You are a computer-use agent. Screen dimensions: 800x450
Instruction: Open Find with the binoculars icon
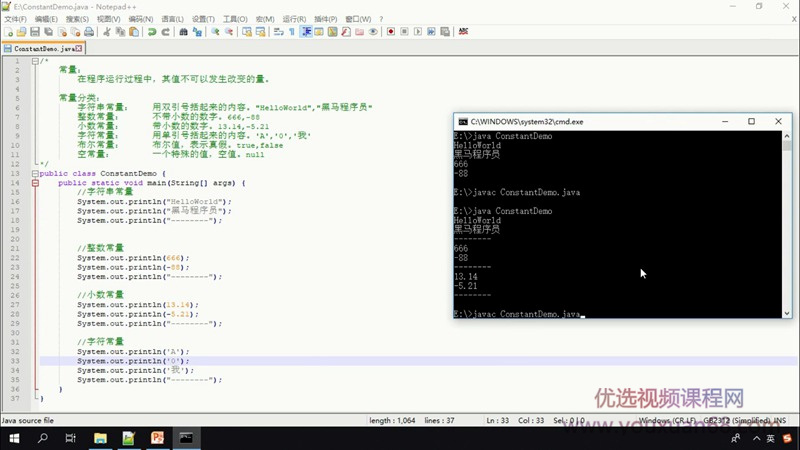(183, 32)
